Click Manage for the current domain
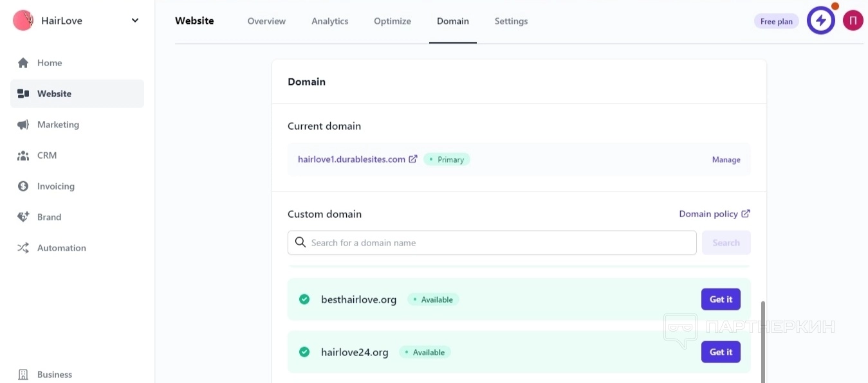Image resolution: width=868 pixels, height=383 pixels. 726,160
